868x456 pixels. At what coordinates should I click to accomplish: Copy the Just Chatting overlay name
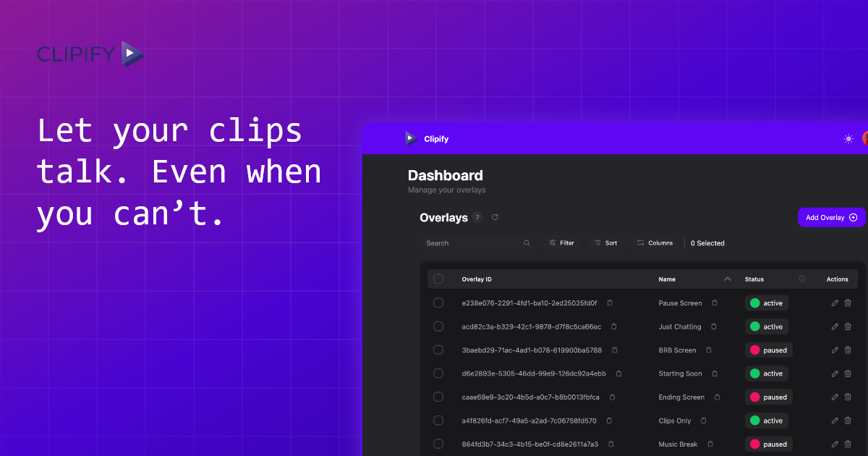point(713,326)
